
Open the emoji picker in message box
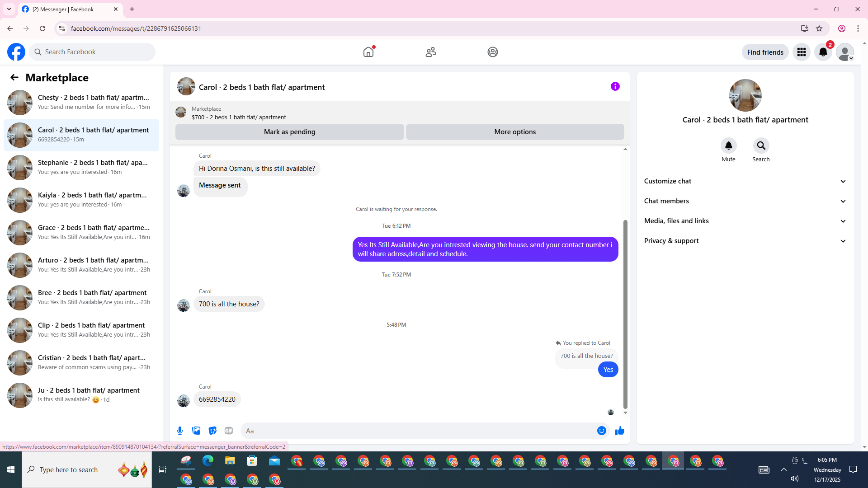click(601, 431)
